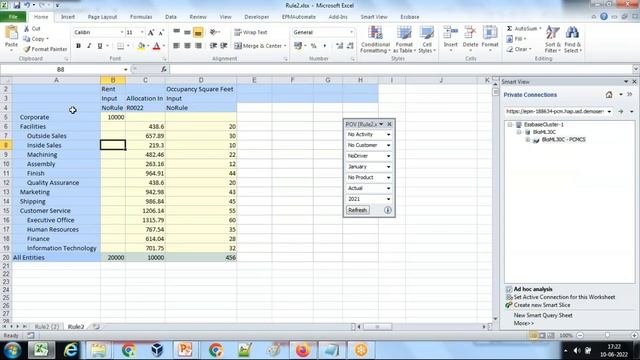Viewport: 640px width, 360px height.
Task: Switch to the Smart View ribbon tab
Action: click(373, 17)
